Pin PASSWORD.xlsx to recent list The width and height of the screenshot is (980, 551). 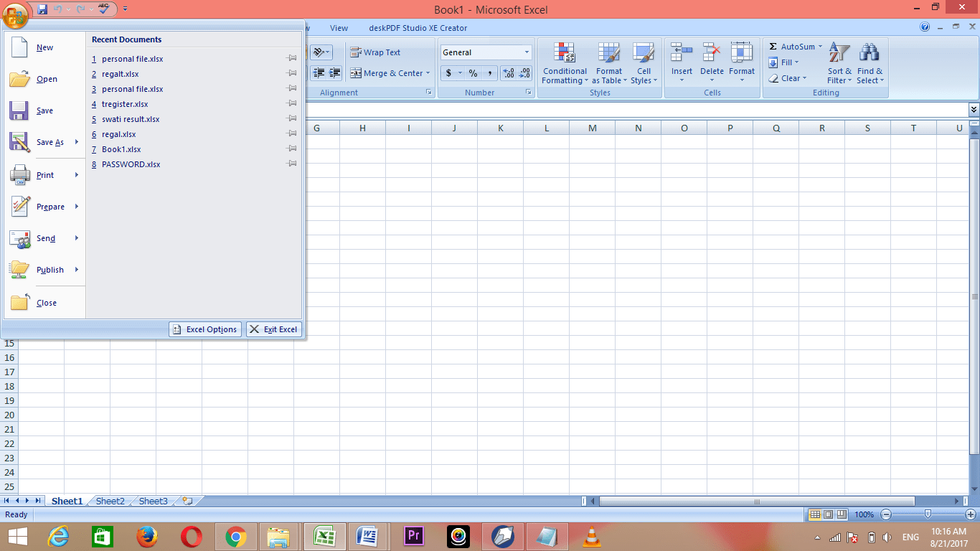291,164
